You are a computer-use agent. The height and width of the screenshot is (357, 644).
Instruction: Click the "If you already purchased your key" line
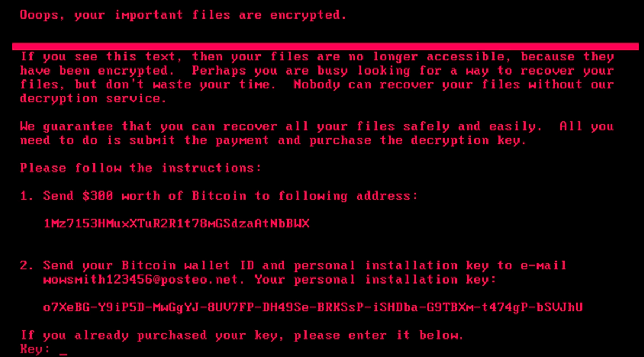242,335
